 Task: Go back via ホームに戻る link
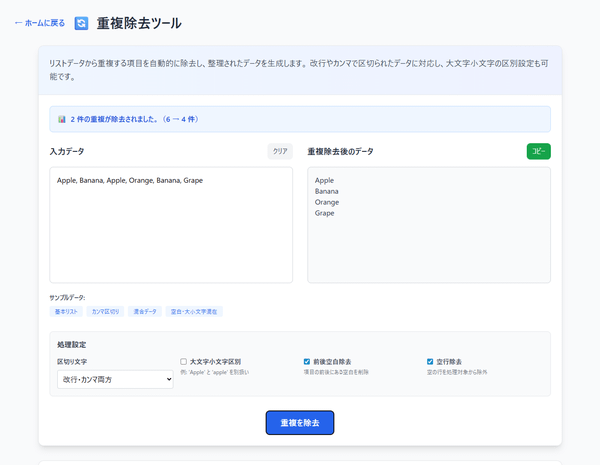coord(38,23)
